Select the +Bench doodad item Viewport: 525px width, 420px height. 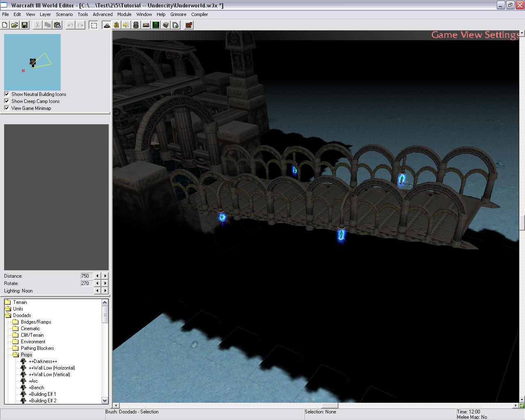click(37, 388)
